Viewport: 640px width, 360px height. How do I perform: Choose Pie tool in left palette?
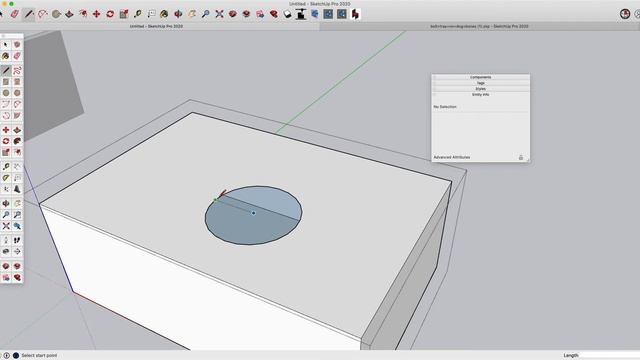[x=17, y=116]
